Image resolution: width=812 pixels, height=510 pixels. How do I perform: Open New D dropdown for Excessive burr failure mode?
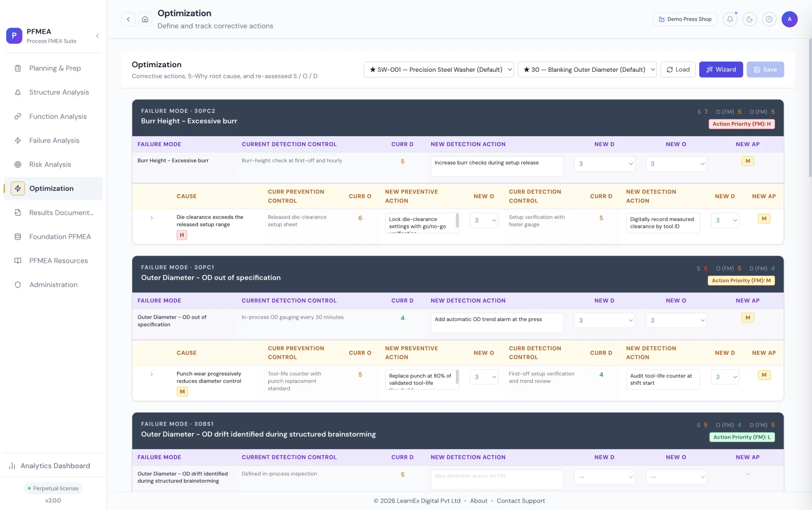[x=604, y=164]
